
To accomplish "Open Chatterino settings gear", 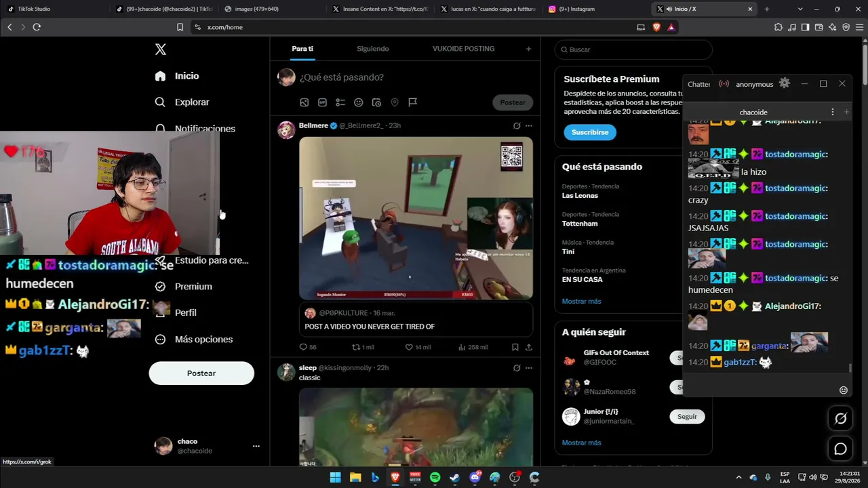I will tap(785, 83).
